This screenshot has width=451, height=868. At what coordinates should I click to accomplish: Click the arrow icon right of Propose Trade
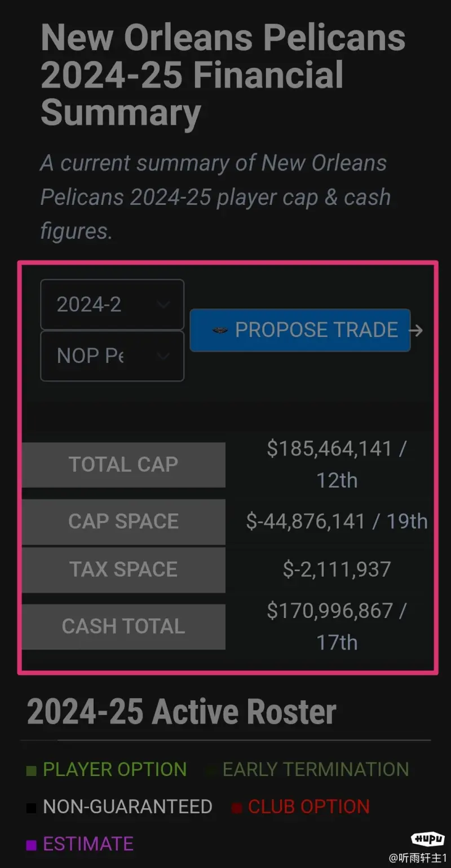(x=416, y=330)
